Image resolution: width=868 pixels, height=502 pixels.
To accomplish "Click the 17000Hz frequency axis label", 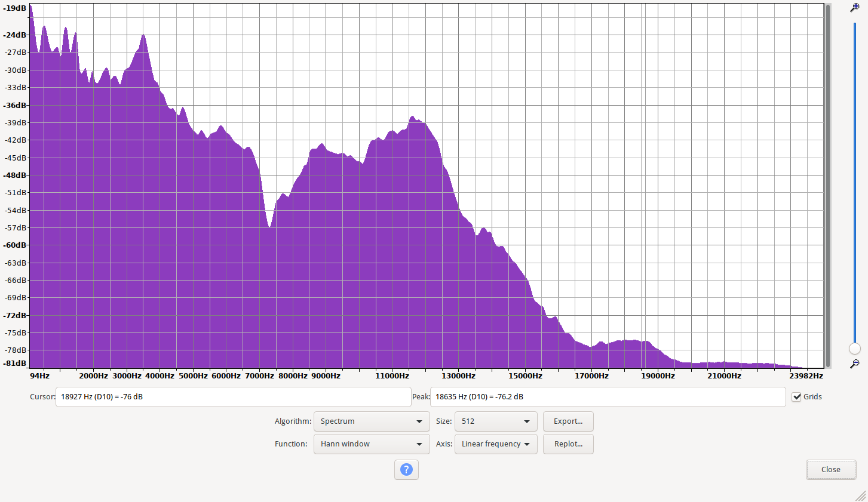I will [592, 376].
